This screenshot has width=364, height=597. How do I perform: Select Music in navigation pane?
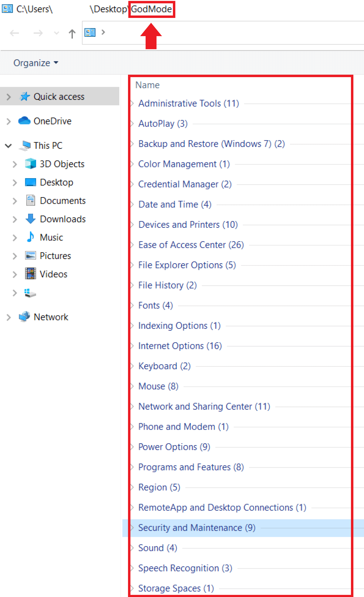tap(51, 237)
